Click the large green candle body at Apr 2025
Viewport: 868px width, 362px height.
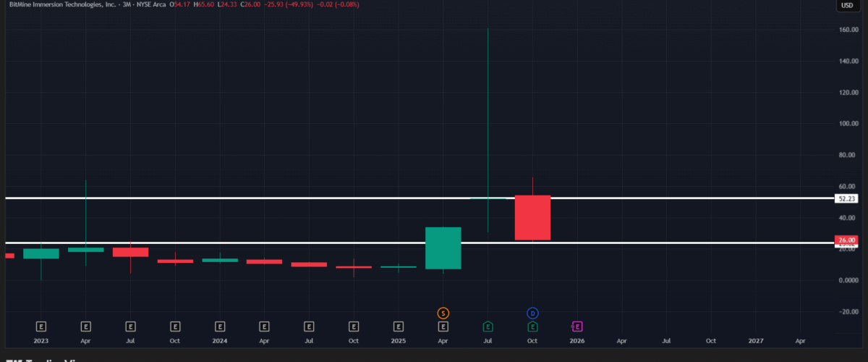pos(443,248)
